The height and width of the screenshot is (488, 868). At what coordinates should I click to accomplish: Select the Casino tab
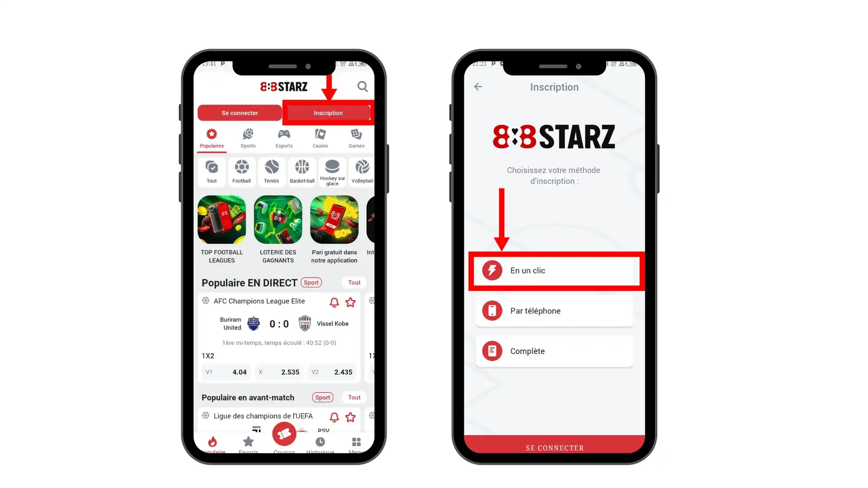coord(320,138)
